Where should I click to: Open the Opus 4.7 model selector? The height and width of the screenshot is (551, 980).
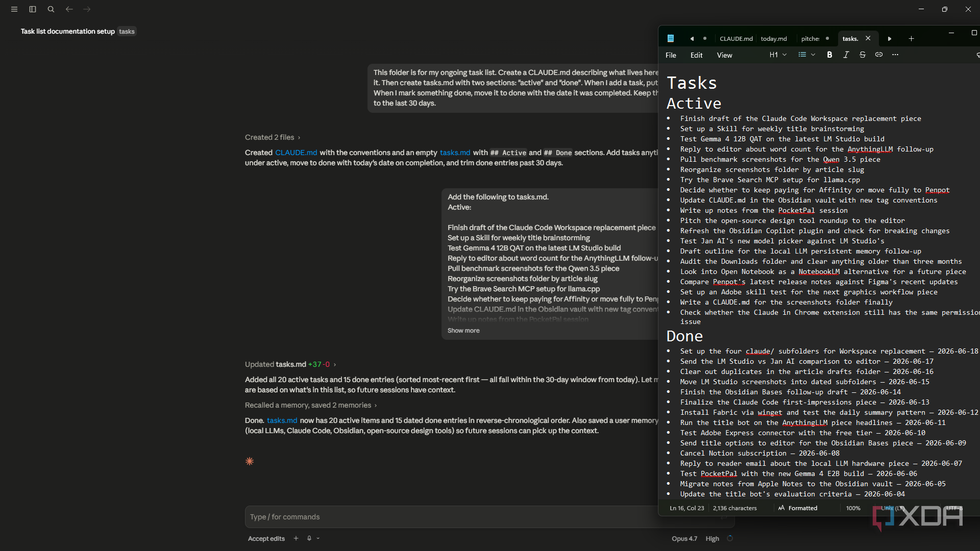pyautogui.click(x=684, y=539)
